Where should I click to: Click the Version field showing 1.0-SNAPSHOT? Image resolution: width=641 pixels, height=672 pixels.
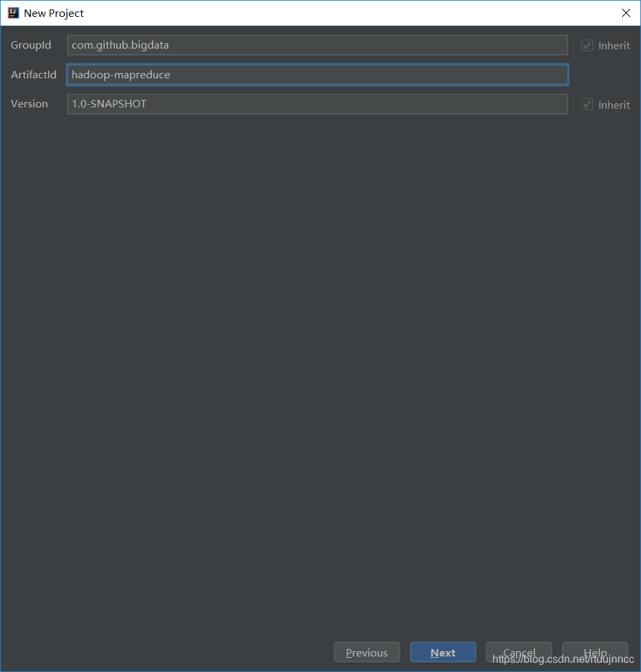317,104
